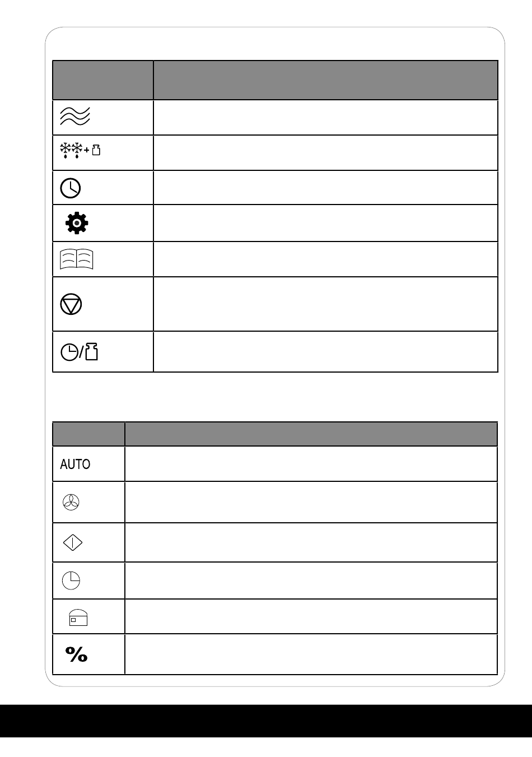Select the clock slash weight icon
Viewport: 532px width, 757px height.
(80, 352)
